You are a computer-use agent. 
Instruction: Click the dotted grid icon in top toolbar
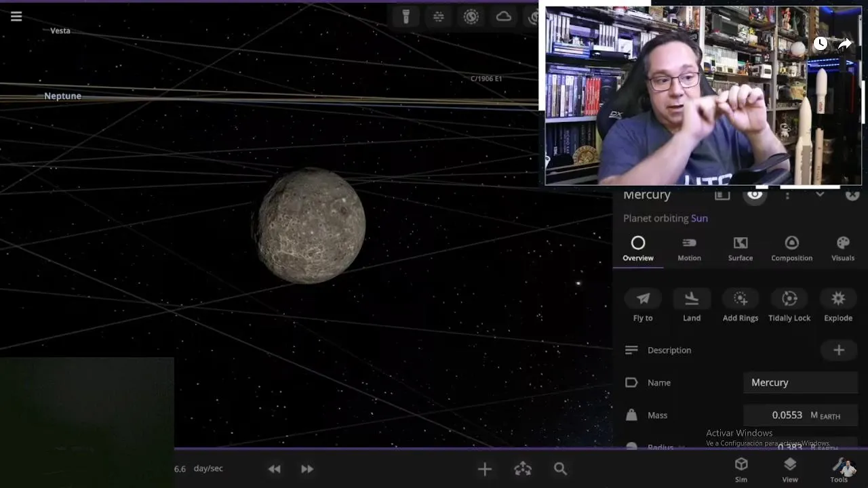(x=438, y=17)
